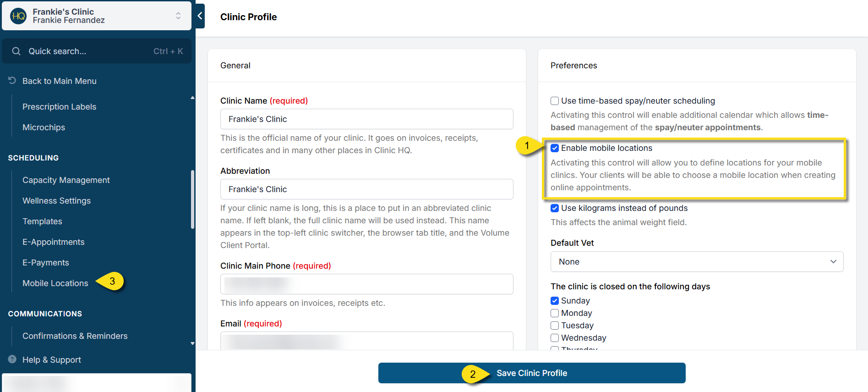The image size is (868, 392).
Task: Open the clinic switcher up-down chevron
Action: pyautogui.click(x=178, y=16)
